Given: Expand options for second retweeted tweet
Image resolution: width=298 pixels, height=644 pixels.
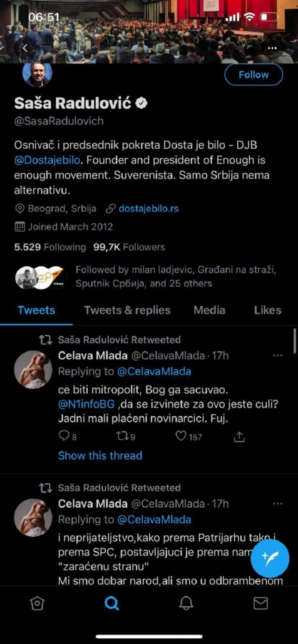Looking at the screenshot, I should (x=277, y=504).
